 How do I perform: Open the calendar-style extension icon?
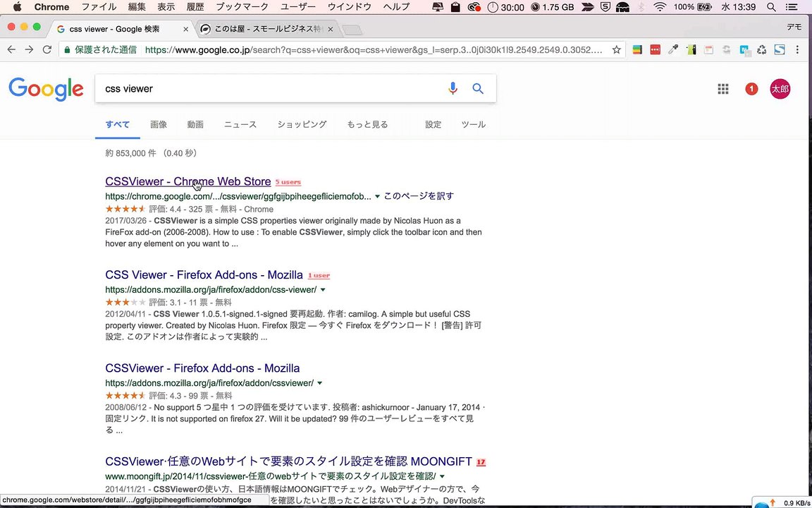[708, 50]
